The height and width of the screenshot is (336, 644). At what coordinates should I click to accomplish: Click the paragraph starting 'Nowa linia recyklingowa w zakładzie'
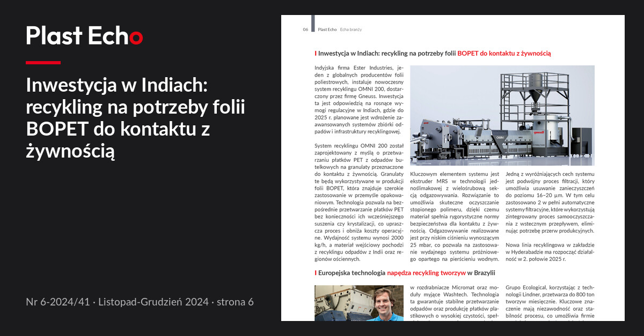[550, 251]
